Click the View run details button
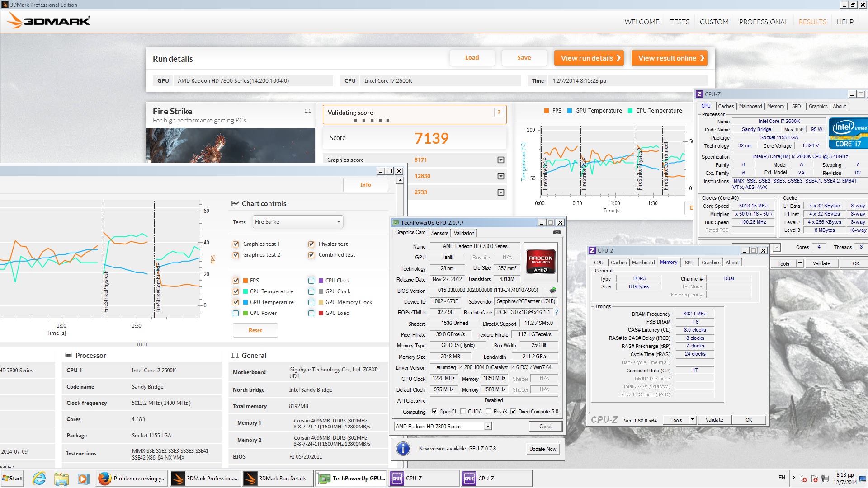Image resolution: width=868 pixels, height=488 pixels. (589, 58)
